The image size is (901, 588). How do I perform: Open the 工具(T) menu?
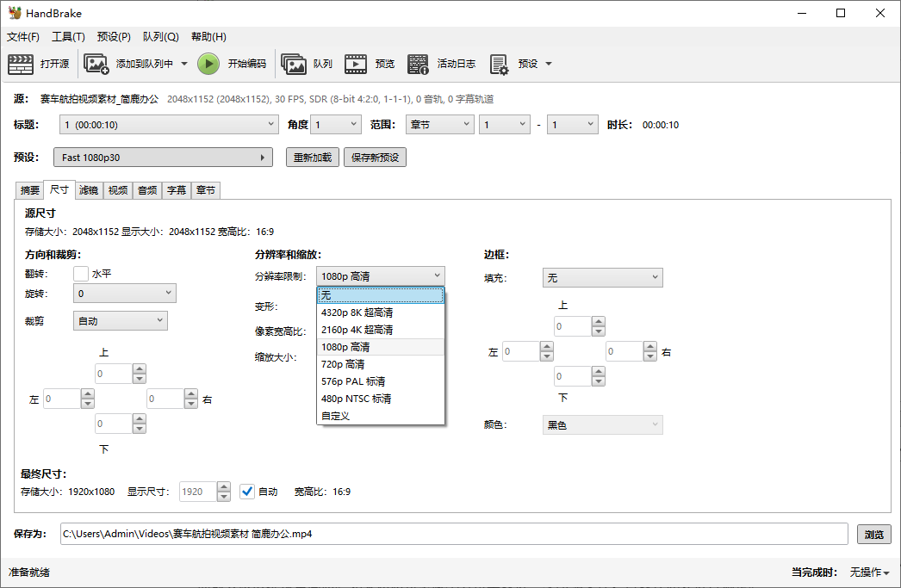tap(68, 37)
